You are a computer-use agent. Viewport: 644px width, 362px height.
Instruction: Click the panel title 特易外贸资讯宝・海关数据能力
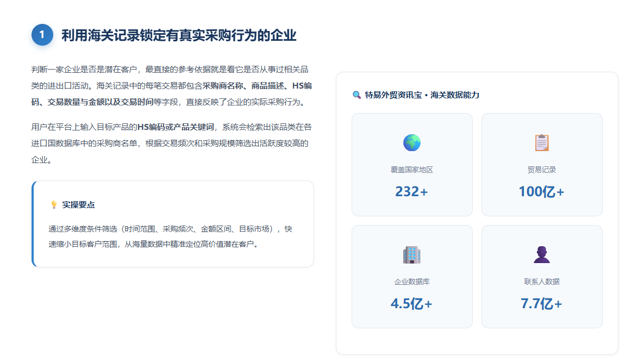click(422, 95)
